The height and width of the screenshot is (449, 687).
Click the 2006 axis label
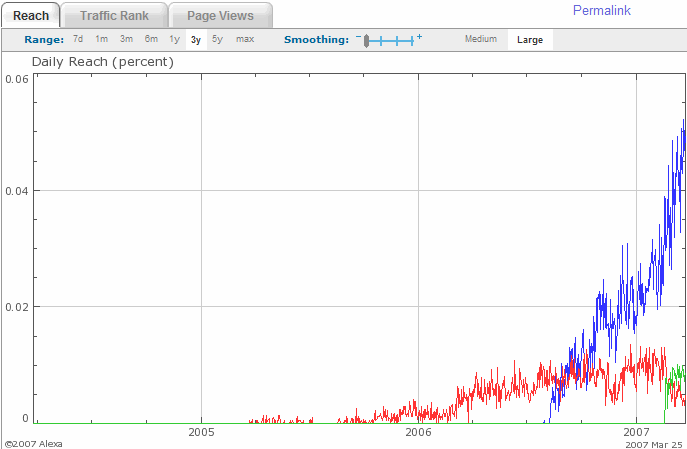pyautogui.click(x=418, y=432)
